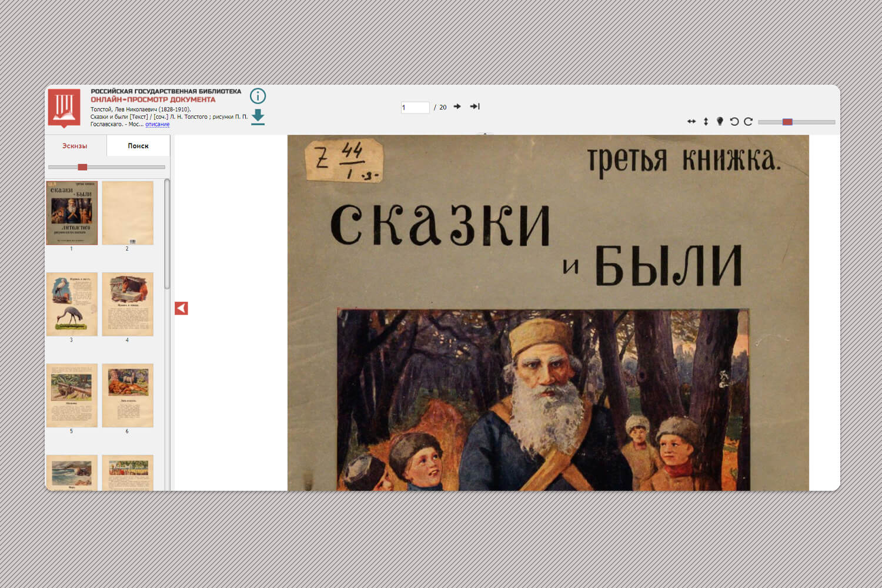The width and height of the screenshot is (882, 588).
Task: Jump to the last page arrow
Action: click(475, 106)
